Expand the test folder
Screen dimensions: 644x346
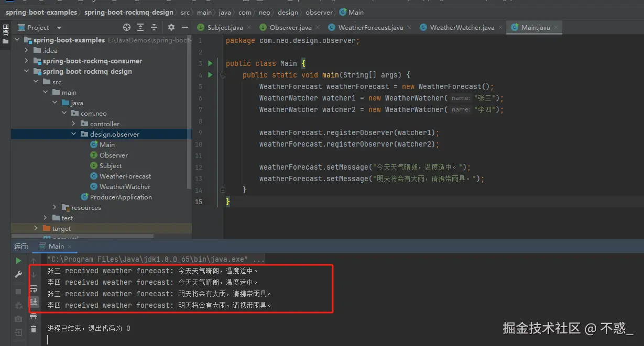point(46,218)
